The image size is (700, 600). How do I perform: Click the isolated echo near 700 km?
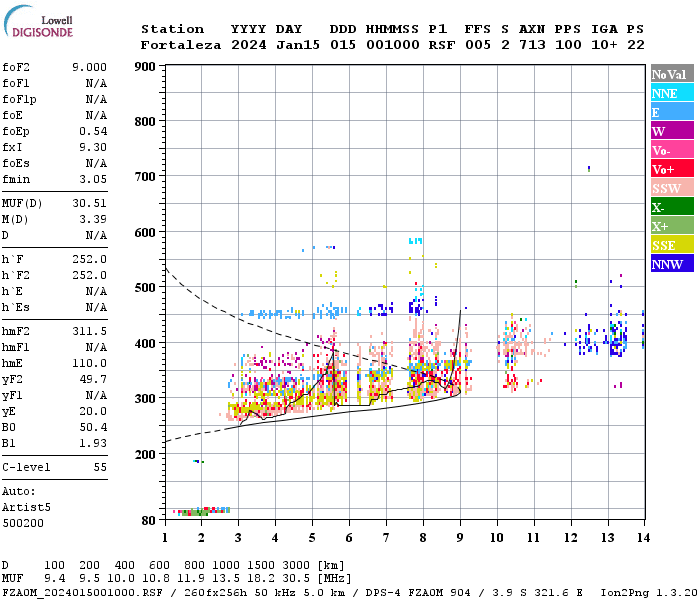[x=589, y=168]
